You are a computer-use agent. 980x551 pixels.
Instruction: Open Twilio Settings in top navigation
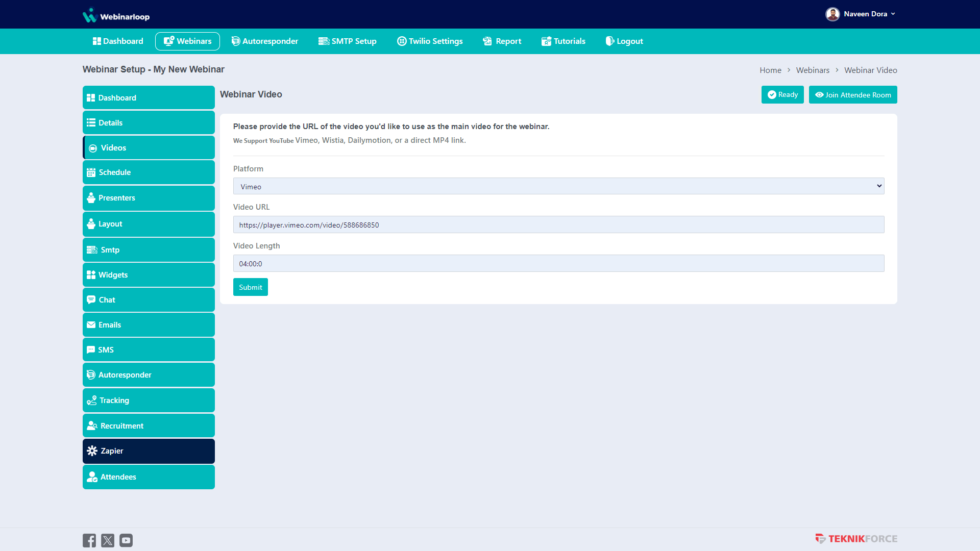(430, 41)
